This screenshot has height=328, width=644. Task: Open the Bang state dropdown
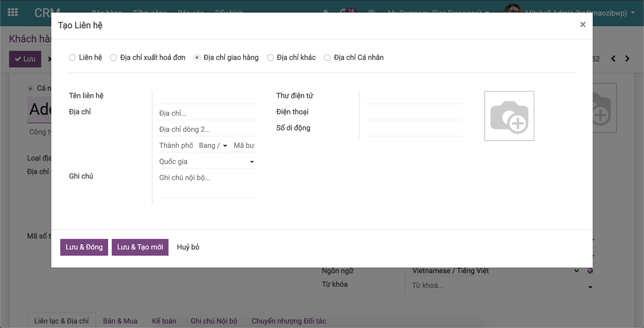213,146
